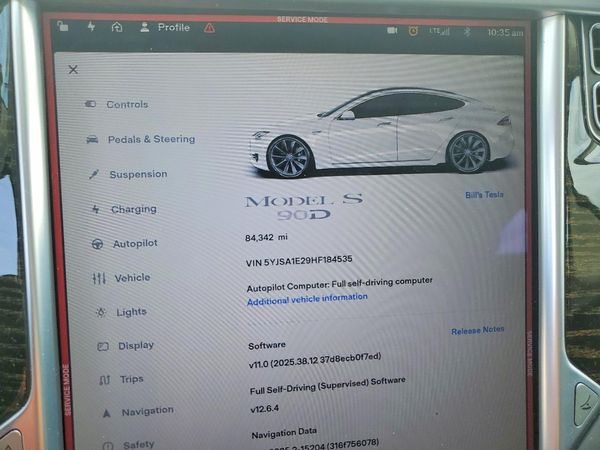Tap the yellow sentry status icon
The image size is (600, 450).
pyautogui.click(x=413, y=31)
